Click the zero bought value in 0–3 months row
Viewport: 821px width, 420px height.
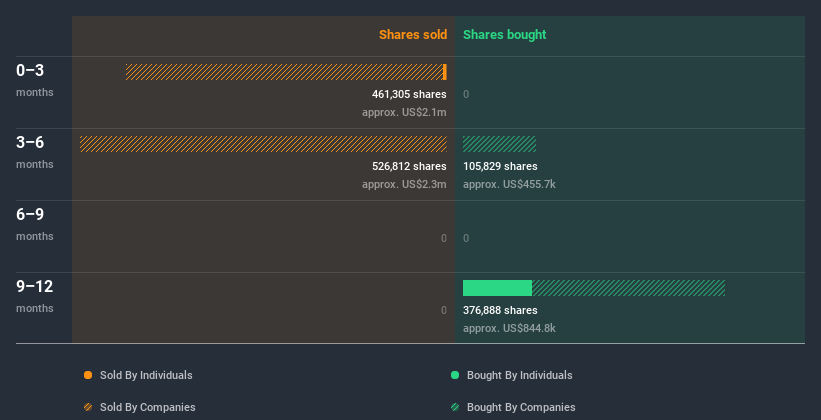pos(466,94)
